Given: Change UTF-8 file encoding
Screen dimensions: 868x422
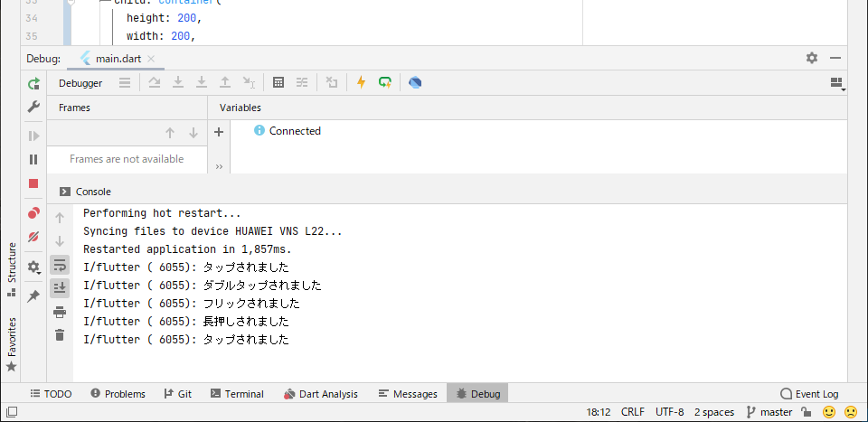Looking at the screenshot, I should [670, 412].
